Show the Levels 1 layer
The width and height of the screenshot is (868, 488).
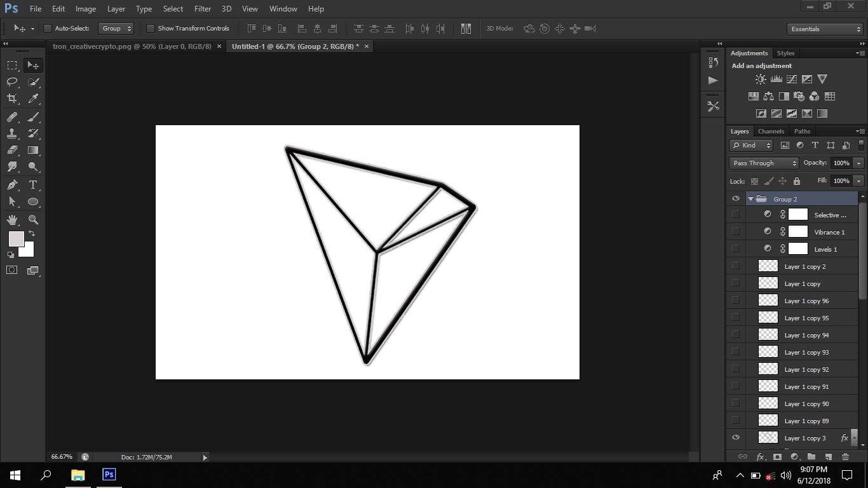[x=736, y=248]
